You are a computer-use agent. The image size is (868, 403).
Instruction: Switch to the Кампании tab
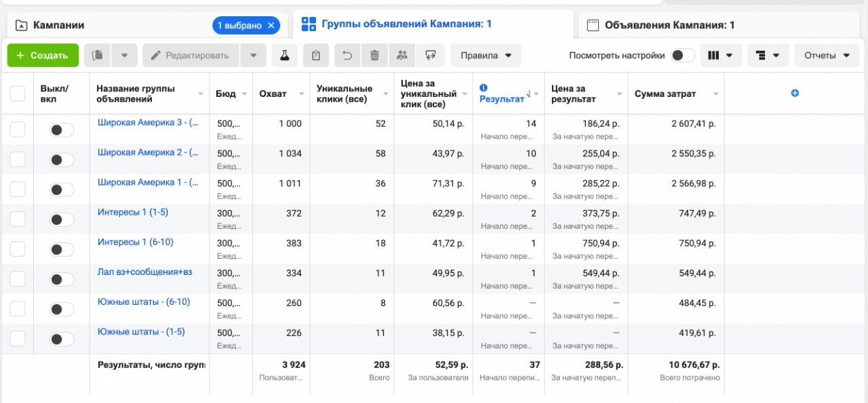(59, 26)
